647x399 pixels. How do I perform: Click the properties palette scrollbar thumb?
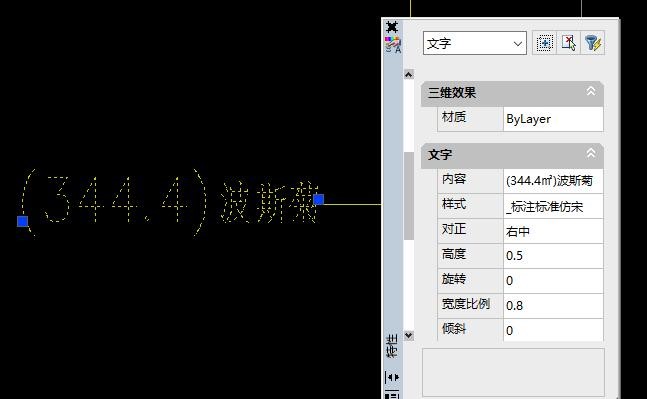tap(409, 196)
